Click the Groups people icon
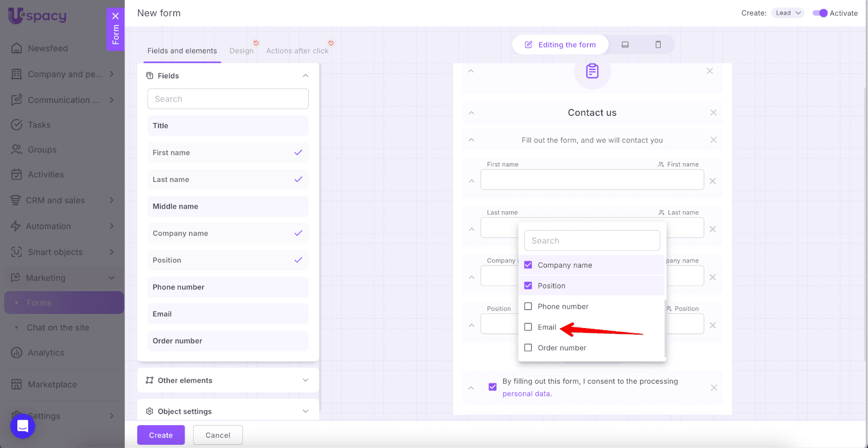The image size is (868, 448). pos(17,149)
